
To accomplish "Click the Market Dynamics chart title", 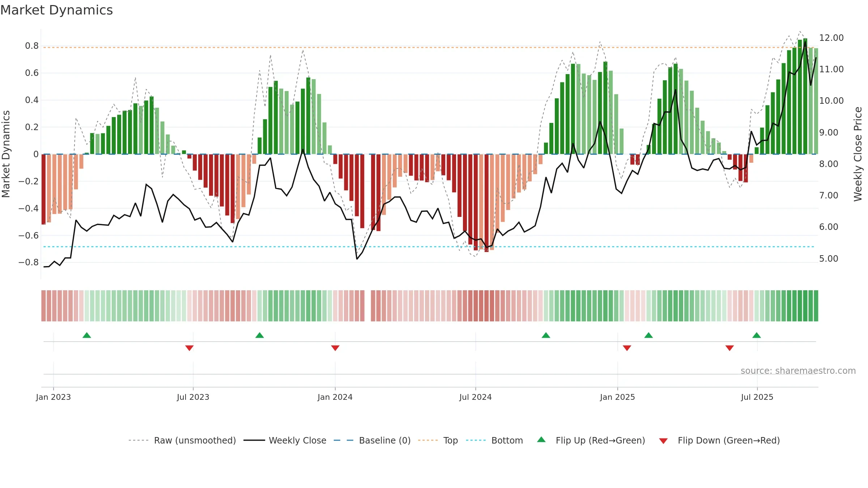I will coord(56,10).
